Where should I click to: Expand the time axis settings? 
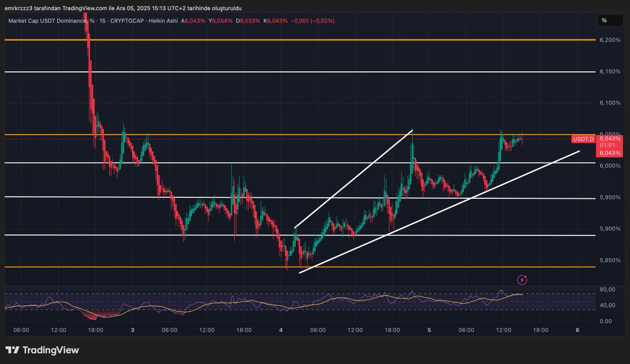[315, 331]
